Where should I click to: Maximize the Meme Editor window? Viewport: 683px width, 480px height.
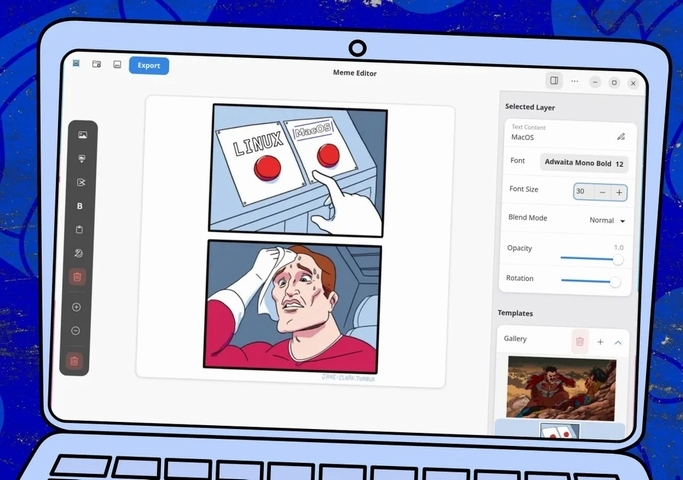pyautogui.click(x=614, y=83)
